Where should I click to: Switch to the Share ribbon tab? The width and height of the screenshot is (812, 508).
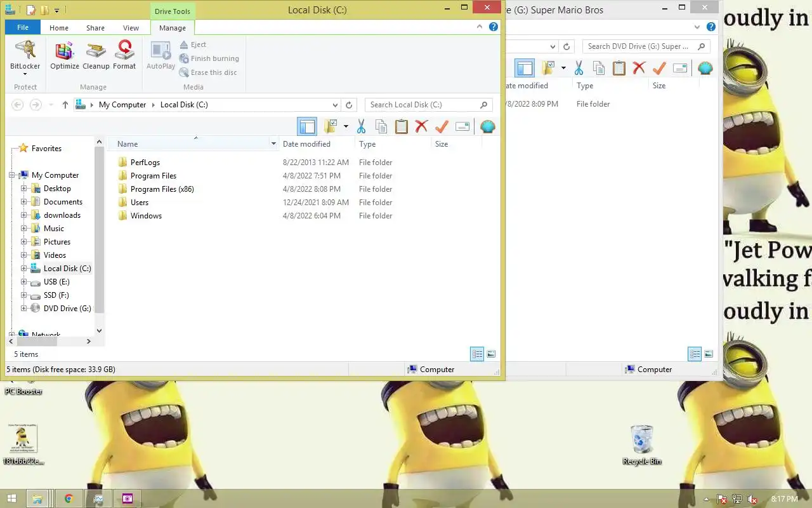(x=96, y=28)
